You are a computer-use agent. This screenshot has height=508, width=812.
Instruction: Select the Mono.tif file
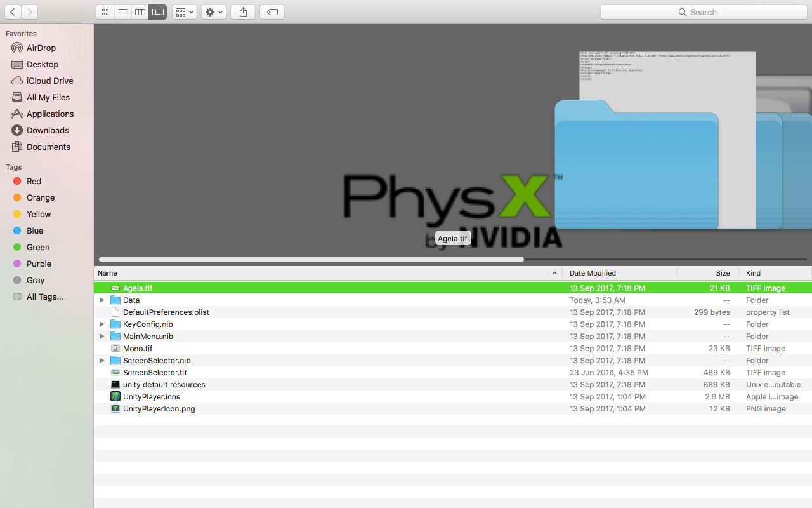click(x=453, y=349)
